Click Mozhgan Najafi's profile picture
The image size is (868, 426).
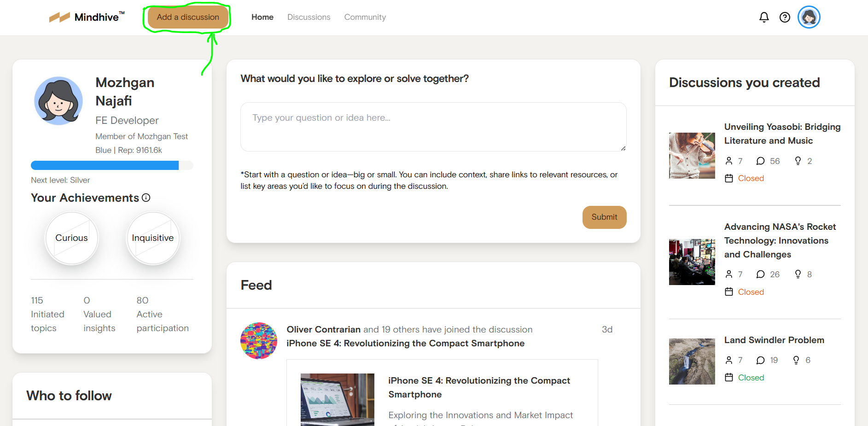pyautogui.click(x=58, y=101)
